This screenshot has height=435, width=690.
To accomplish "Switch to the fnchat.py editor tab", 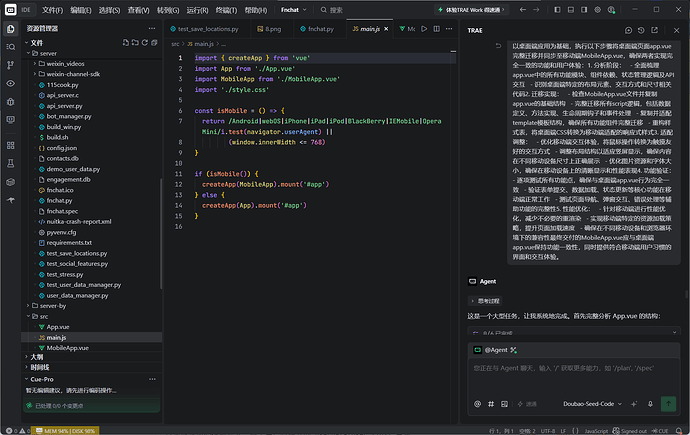I will point(317,29).
